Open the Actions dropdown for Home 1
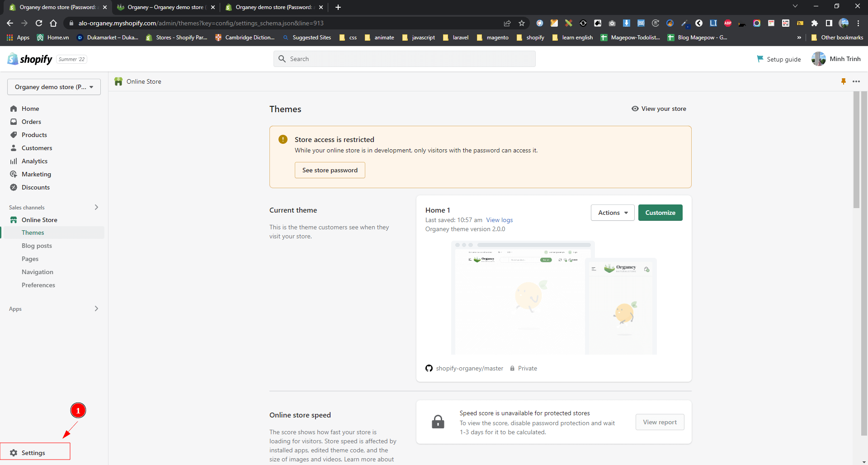Viewport: 868px width, 465px height. pyautogui.click(x=612, y=213)
